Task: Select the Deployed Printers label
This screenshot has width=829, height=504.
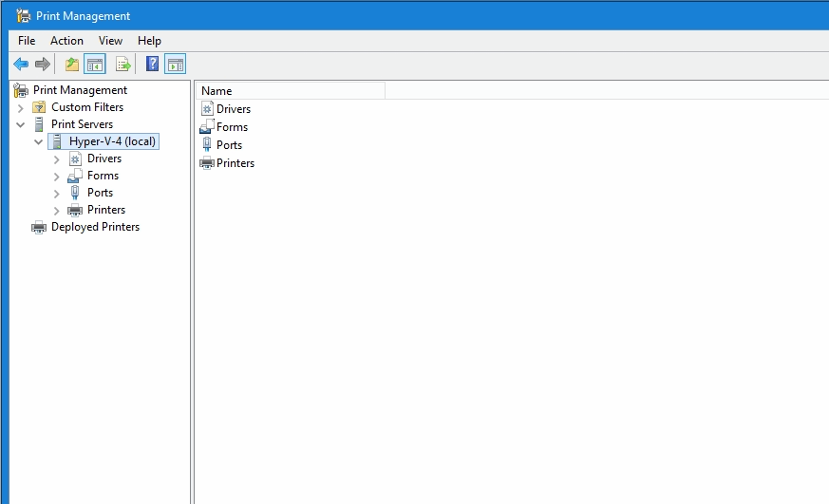Action: pyautogui.click(x=95, y=227)
